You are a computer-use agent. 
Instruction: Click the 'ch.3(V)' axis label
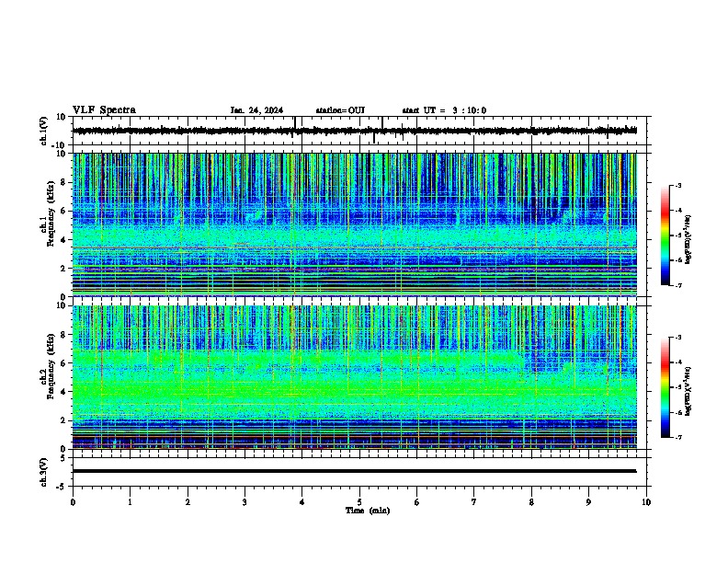point(43,472)
